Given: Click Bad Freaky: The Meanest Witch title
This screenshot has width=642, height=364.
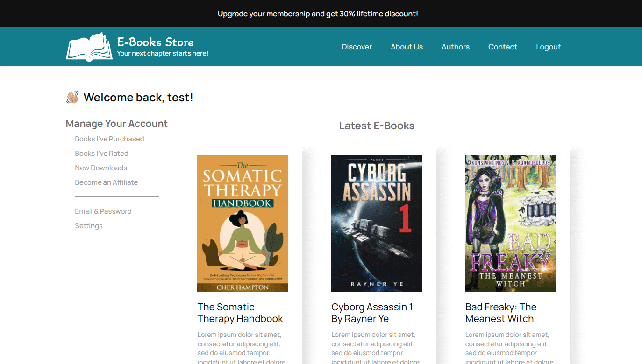Looking at the screenshot, I should [x=500, y=313].
